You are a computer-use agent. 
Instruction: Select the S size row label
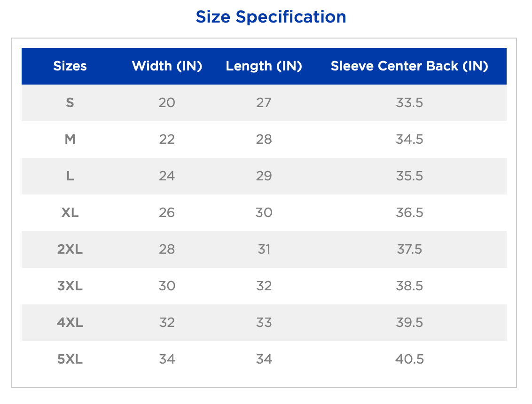pos(70,102)
